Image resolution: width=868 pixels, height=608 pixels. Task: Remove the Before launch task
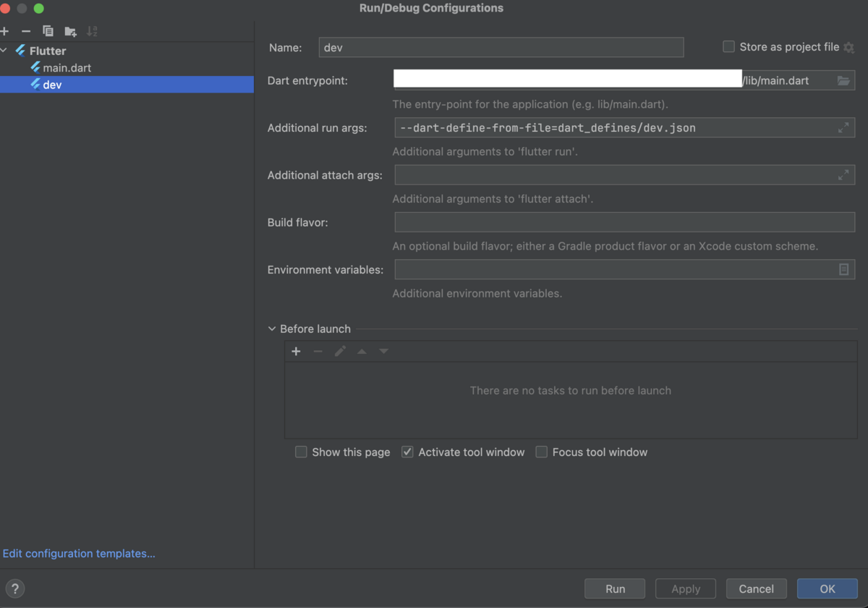pos(318,351)
